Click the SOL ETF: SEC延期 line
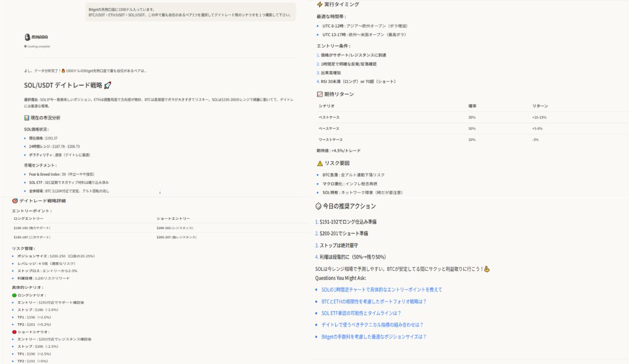 tap(69, 183)
